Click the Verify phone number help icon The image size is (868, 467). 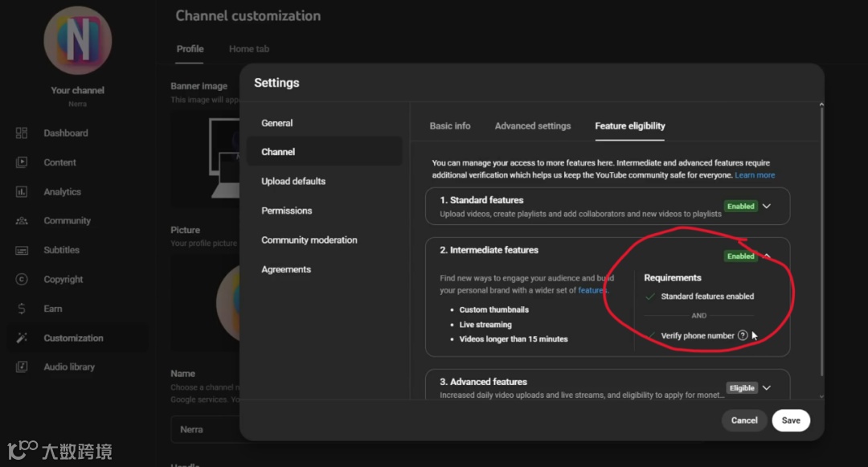pos(743,335)
